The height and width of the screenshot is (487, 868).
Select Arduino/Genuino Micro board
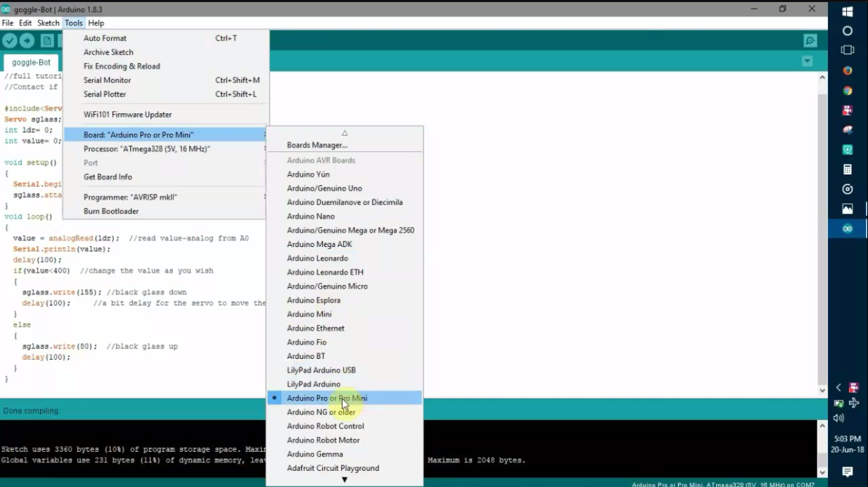345,286
